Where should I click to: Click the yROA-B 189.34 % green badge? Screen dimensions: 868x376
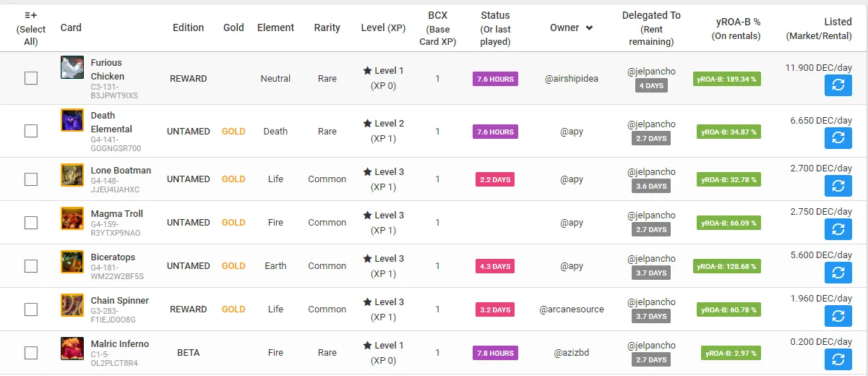point(726,79)
